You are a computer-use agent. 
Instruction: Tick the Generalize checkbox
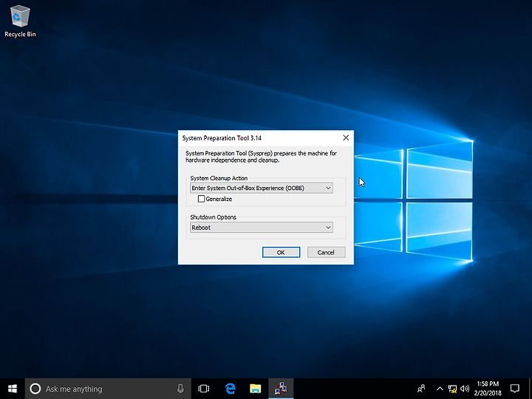point(201,199)
